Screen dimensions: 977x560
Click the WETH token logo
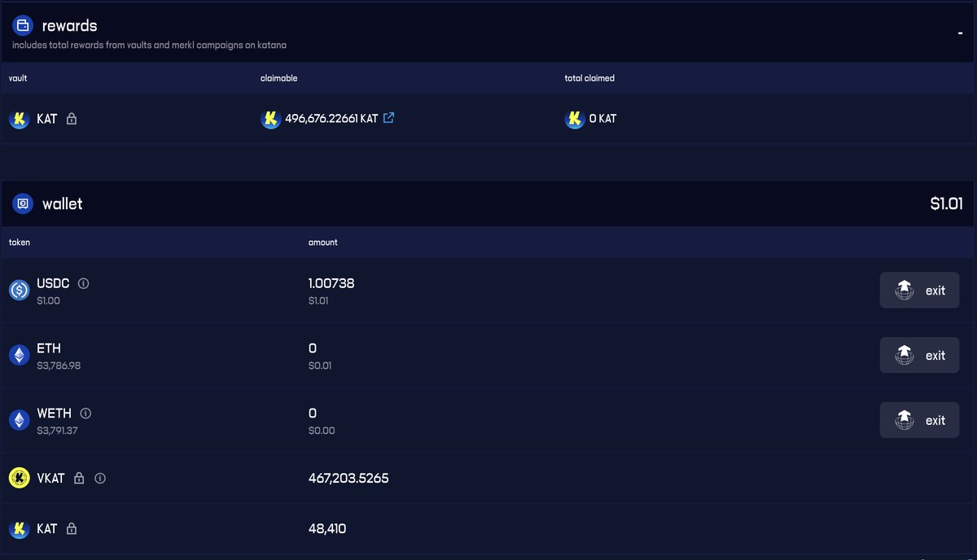pyautogui.click(x=20, y=420)
